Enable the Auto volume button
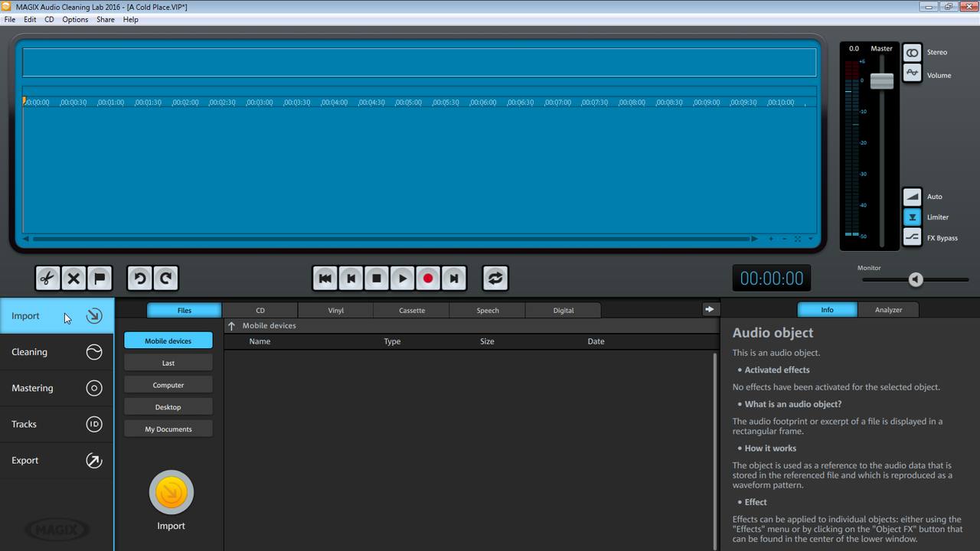This screenshot has height=551, width=980. coord(912,197)
